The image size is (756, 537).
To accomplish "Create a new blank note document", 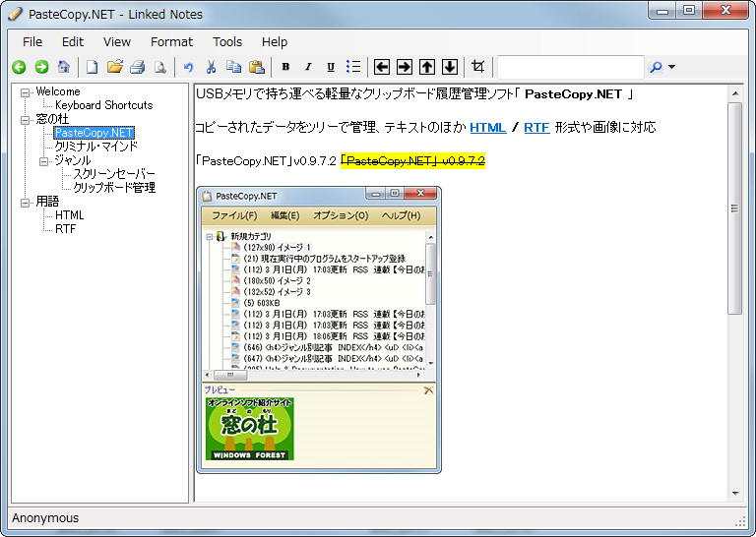I will pos(92,67).
